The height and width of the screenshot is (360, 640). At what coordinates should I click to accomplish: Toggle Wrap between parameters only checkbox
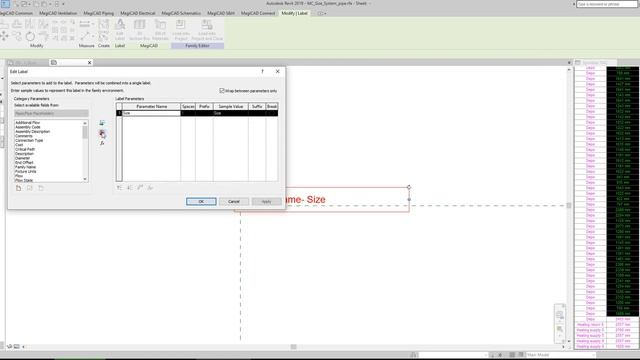coord(222,91)
